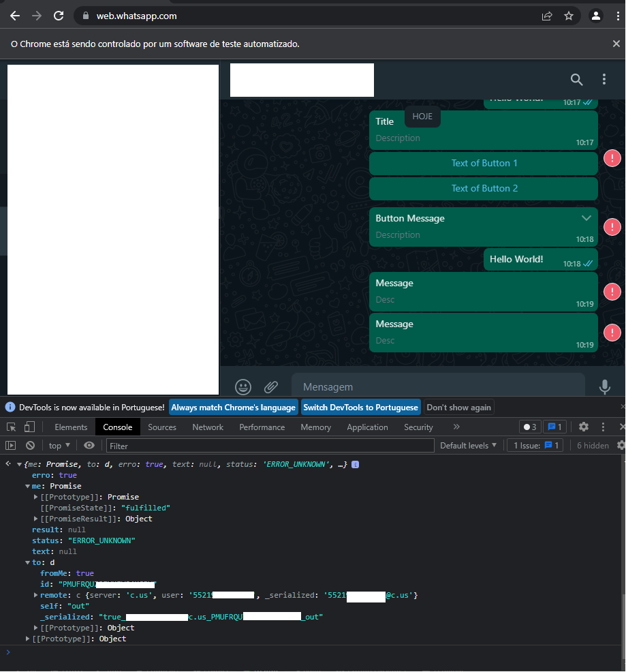Click error icon beside last Message Desc bubble

(x=612, y=332)
